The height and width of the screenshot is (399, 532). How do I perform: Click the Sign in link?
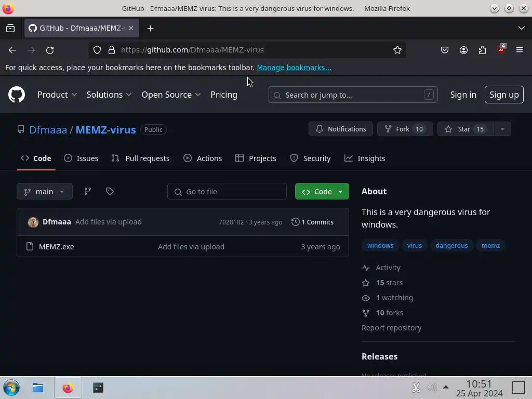tap(463, 95)
